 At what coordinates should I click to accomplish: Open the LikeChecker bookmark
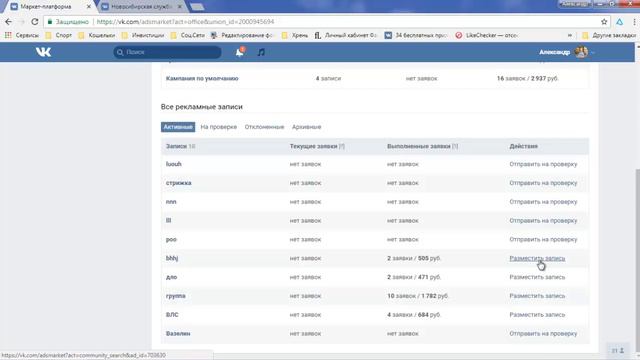[487, 36]
